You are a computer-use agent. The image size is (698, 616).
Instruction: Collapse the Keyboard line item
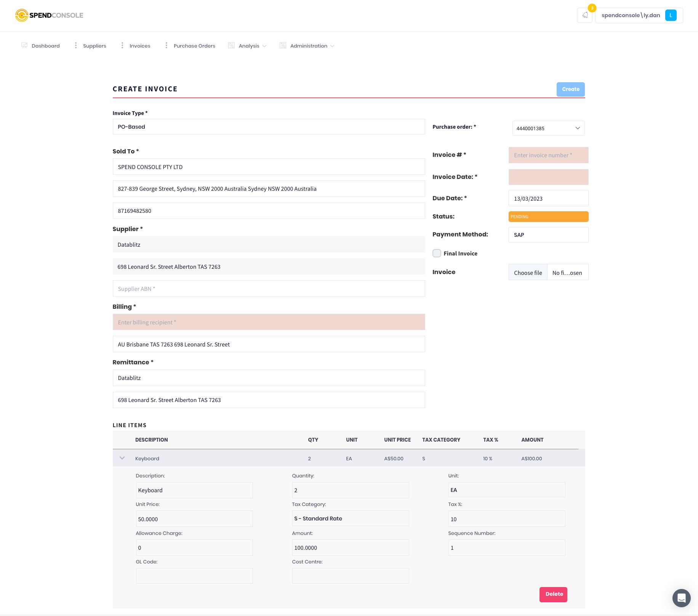coord(122,458)
